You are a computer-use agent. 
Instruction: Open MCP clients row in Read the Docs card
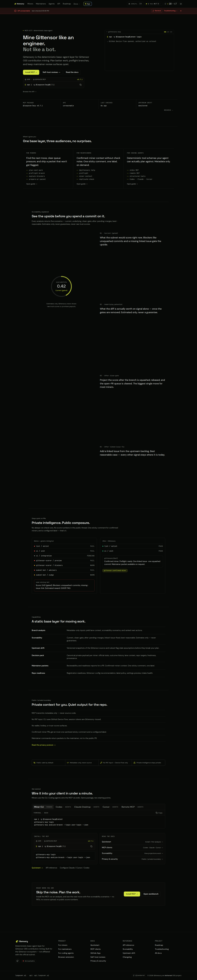click(x=132, y=848)
